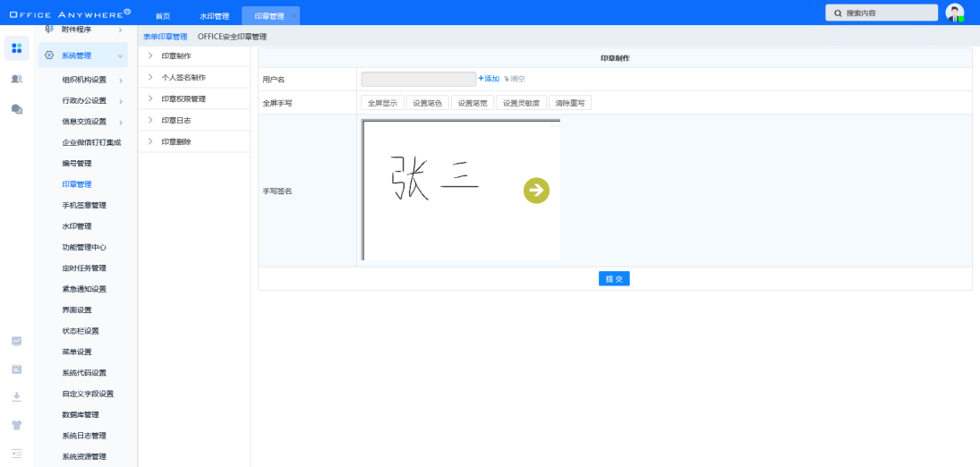Click the 设置笔色 pen color button

pos(428,103)
